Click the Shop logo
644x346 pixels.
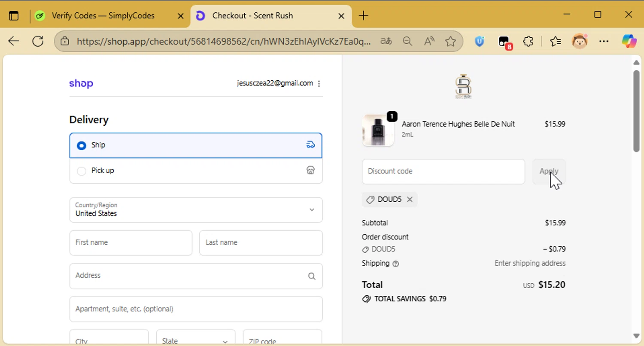[81, 84]
